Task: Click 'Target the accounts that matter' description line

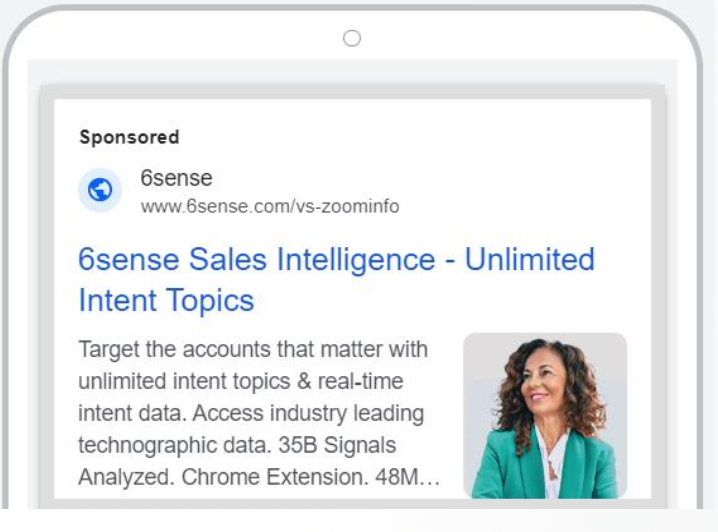Action: pyautogui.click(x=231, y=349)
